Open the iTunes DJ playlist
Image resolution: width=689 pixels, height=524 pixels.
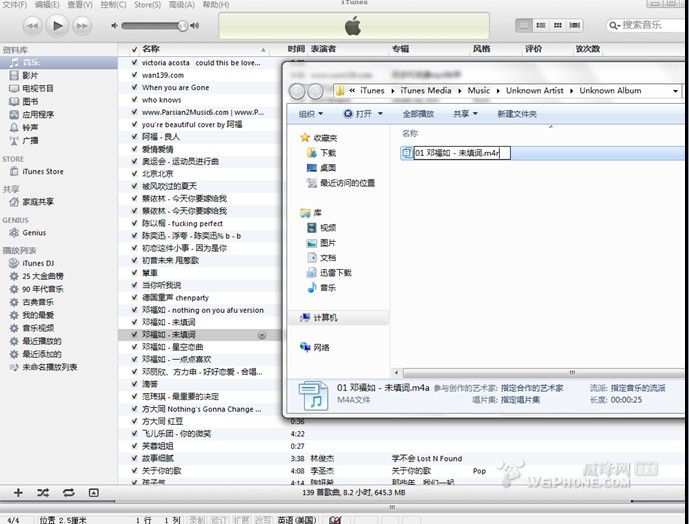[38, 263]
